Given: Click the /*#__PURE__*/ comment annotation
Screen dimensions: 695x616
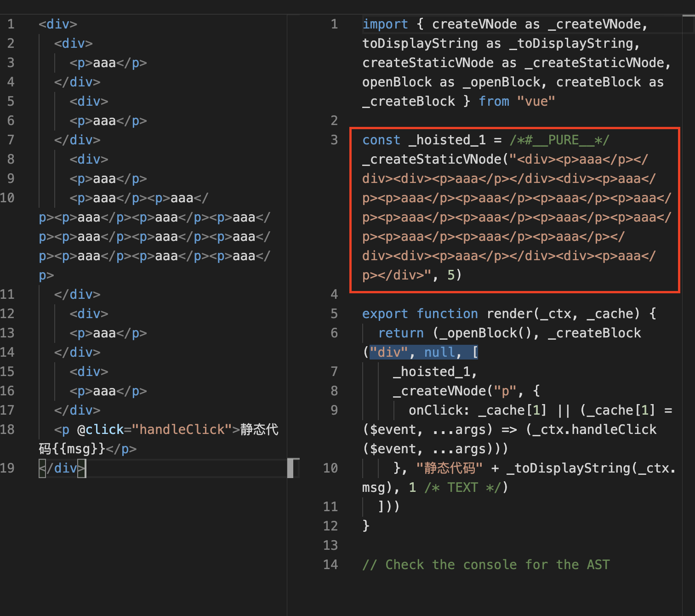Looking at the screenshot, I should click(559, 140).
